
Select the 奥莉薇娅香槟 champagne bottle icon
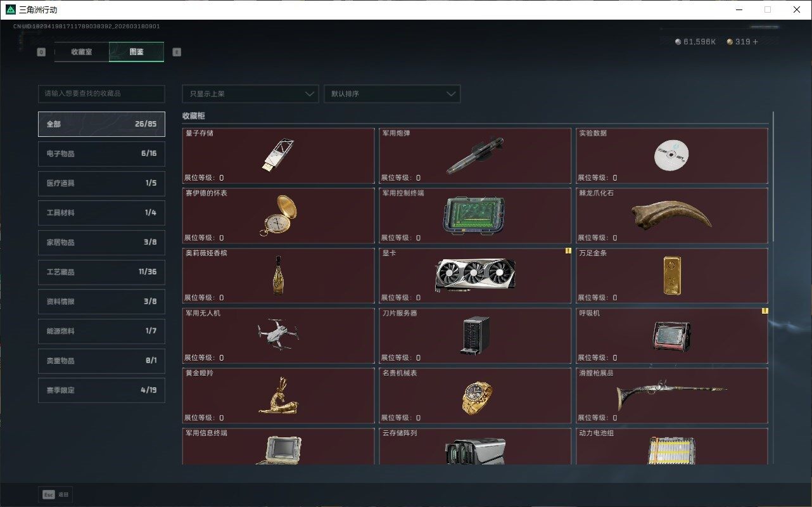point(278,276)
